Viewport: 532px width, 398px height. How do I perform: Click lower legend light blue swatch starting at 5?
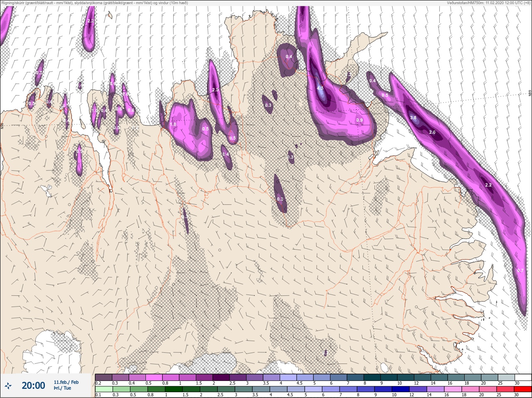pyautogui.click(x=313, y=390)
